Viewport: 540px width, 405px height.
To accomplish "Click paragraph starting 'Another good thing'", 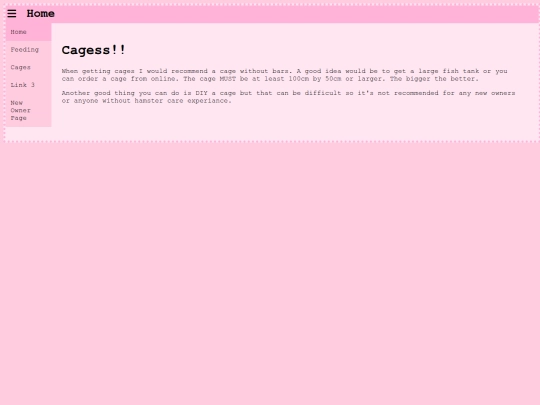I will pos(288,97).
